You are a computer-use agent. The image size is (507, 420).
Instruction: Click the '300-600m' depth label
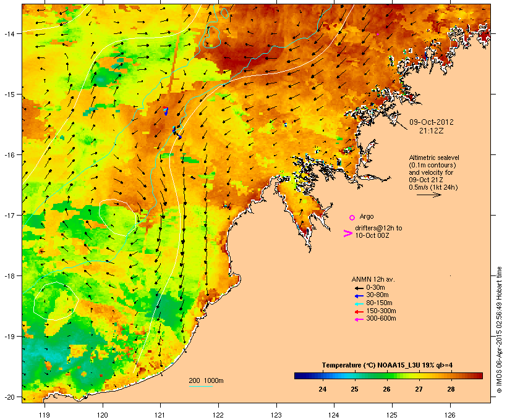click(381, 319)
